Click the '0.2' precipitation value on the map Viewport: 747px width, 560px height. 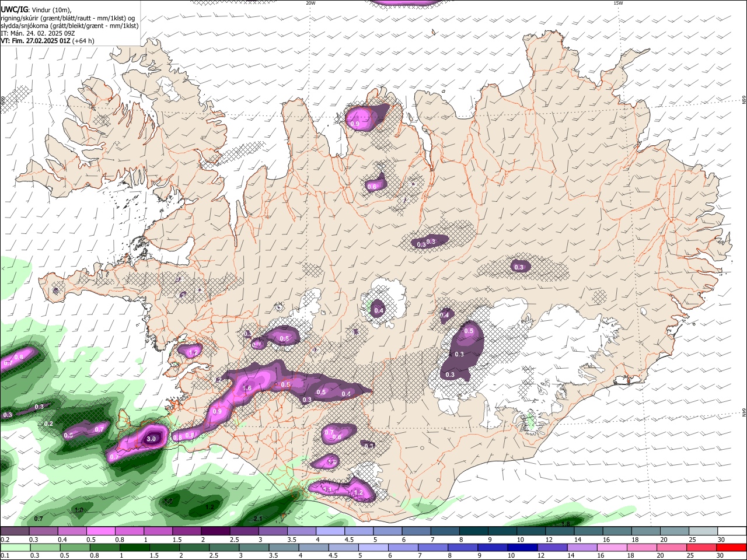click(49, 423)
